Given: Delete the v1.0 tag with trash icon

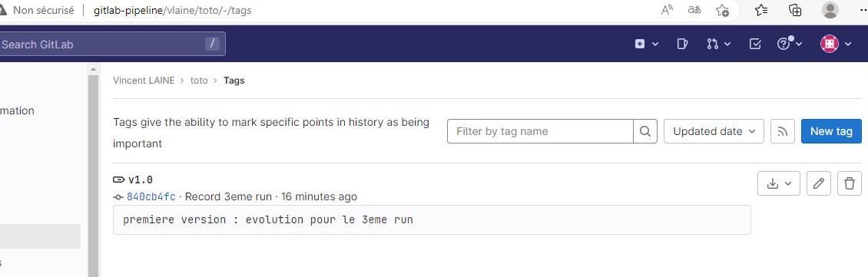Looking at the screenshot, I should 850,183.
